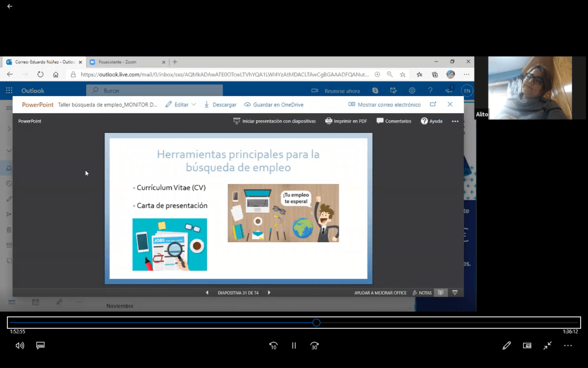This screenshot has height=368, width=588.
Task: Toggle closed captions in the player
Action: [40, 346]
